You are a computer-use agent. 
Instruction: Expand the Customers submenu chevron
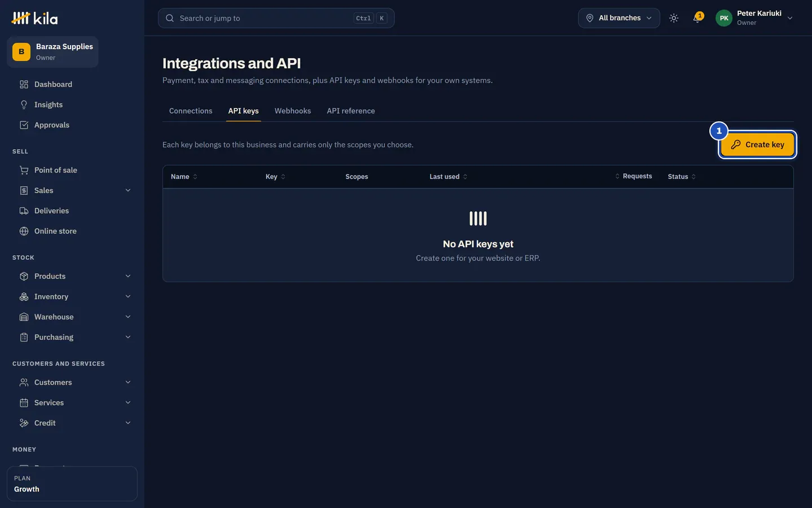tap(128, 382)
